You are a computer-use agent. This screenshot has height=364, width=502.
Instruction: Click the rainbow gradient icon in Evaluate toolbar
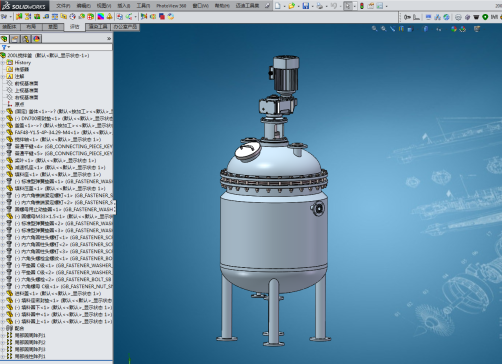coord(100,16)
